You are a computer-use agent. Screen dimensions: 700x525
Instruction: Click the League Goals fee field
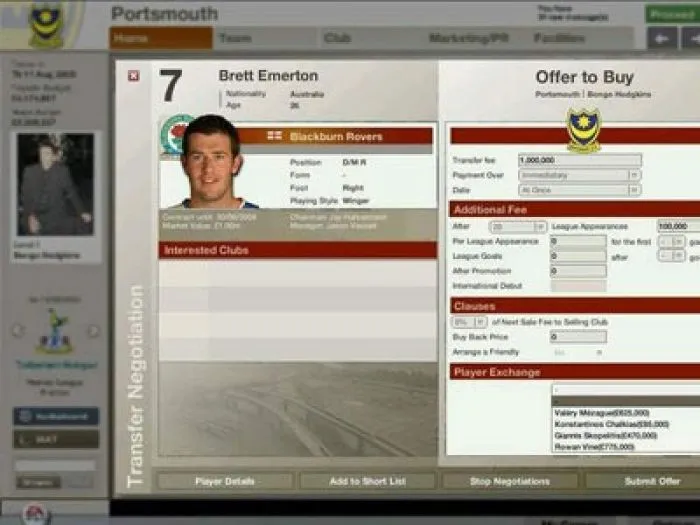coord(578,256)
